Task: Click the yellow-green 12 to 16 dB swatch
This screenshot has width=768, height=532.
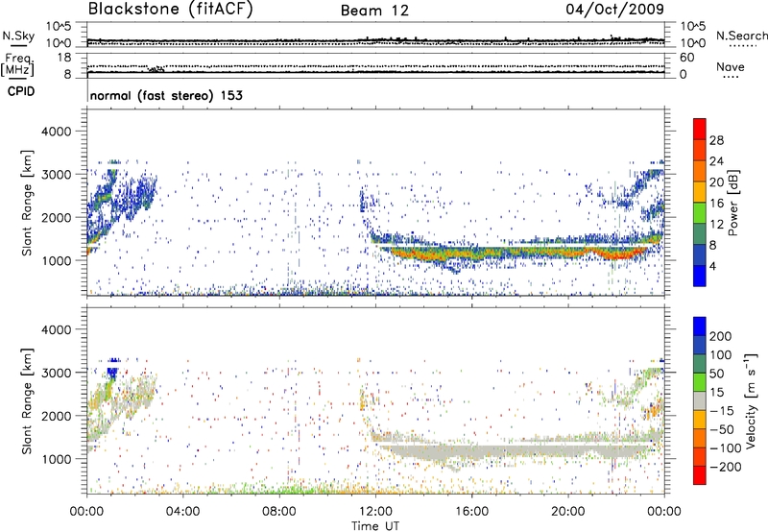Action: 700,213
